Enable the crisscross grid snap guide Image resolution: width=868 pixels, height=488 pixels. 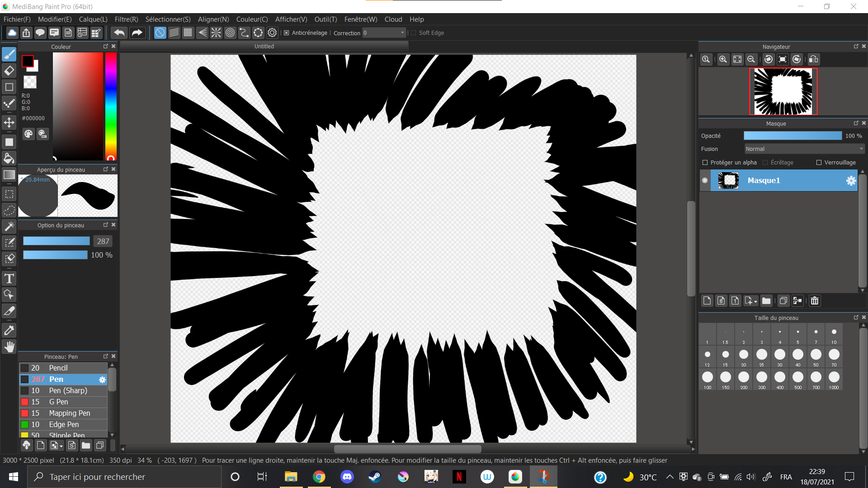pyautogui.click(x=188, y=33)
